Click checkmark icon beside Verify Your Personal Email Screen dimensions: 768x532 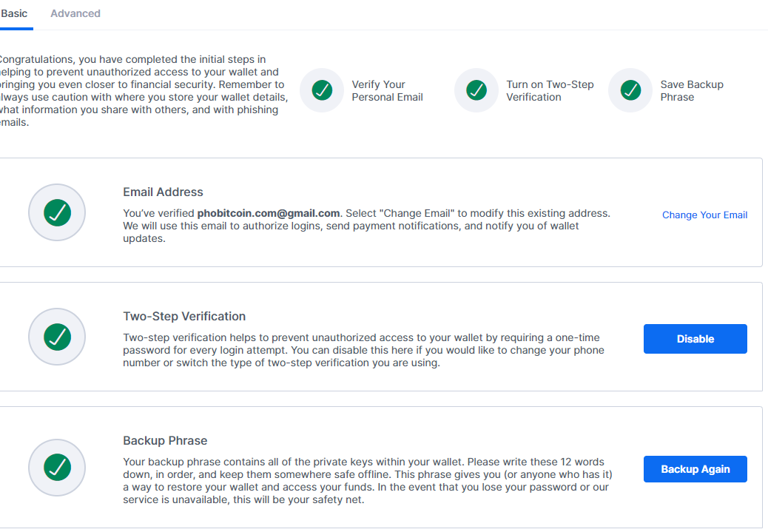tap(322, 90)
